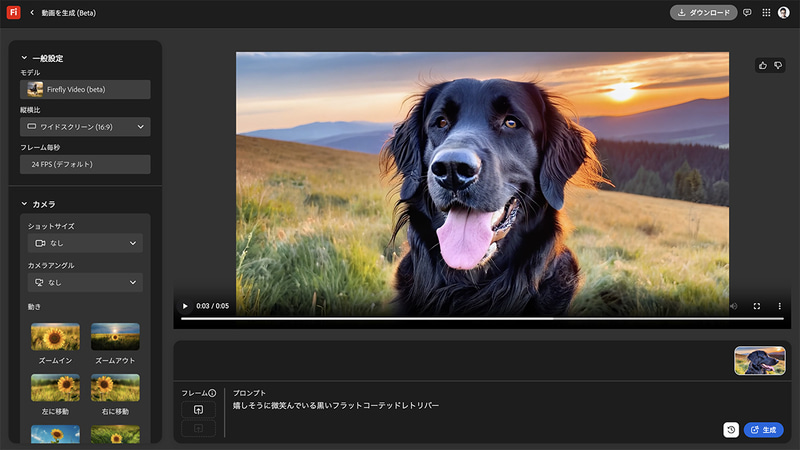
Task: Select the 左に移動 motion thumbnail
Action: [55, 388]
